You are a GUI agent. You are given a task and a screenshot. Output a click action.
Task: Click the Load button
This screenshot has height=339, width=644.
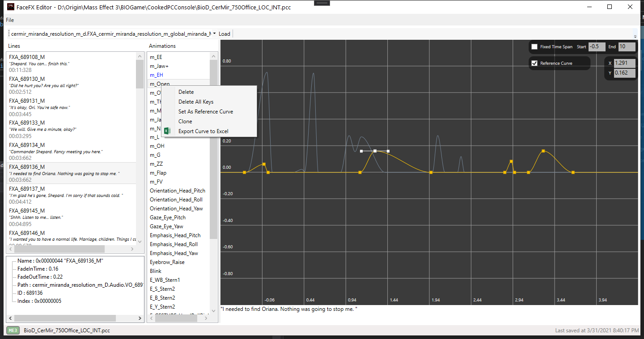pos(225,33)
